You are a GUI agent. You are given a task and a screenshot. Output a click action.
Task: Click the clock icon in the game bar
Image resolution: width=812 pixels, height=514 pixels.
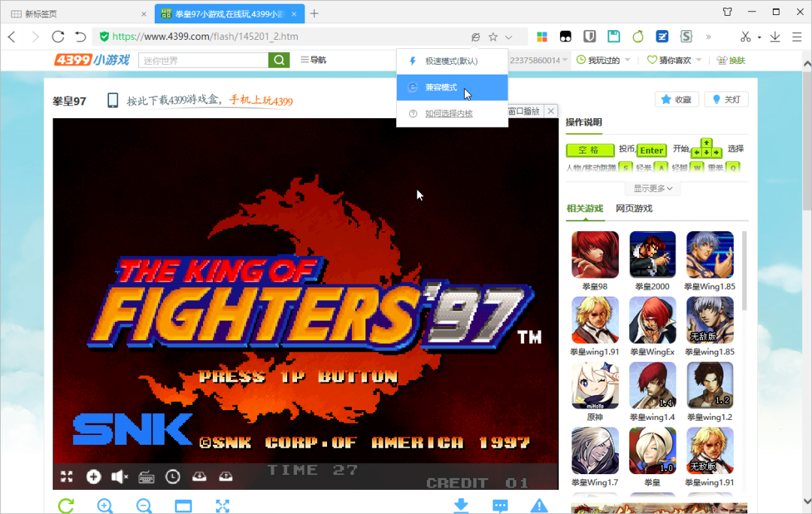(173, 476)
